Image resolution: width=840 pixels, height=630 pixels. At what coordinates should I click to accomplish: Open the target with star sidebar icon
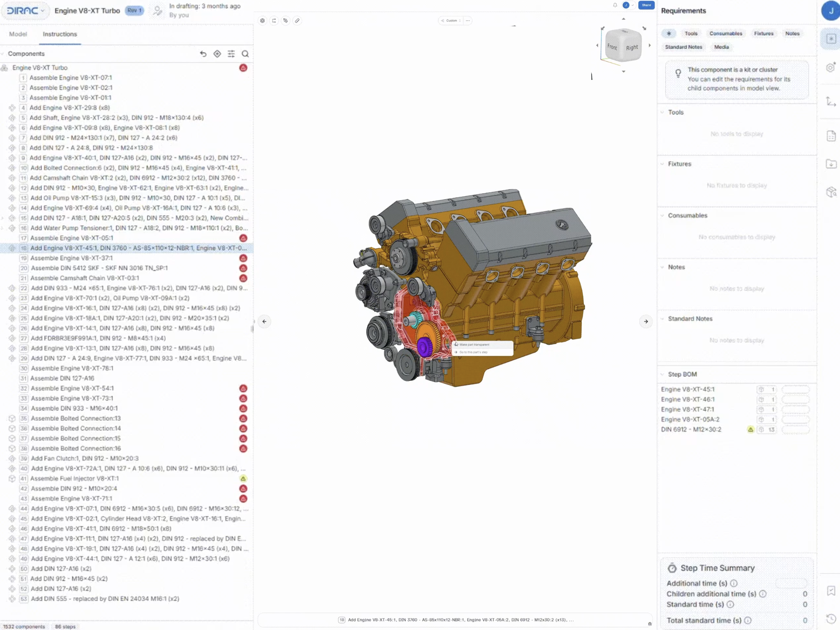831,67
